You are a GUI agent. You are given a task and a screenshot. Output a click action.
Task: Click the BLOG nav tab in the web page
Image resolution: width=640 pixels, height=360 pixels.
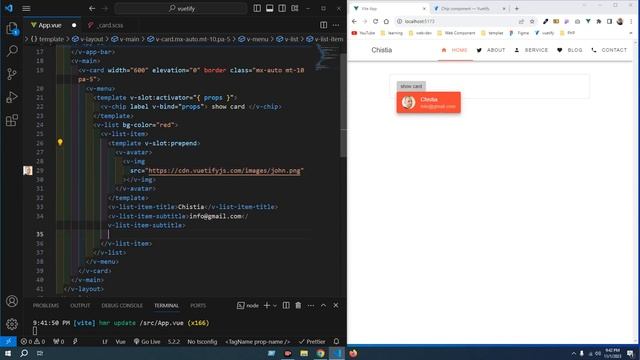[x=570, y=50]
